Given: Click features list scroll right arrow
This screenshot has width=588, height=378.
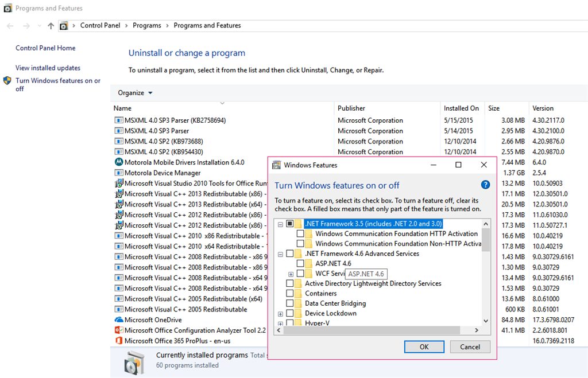Looking at the screenshot, I should [x=477, y=330].
